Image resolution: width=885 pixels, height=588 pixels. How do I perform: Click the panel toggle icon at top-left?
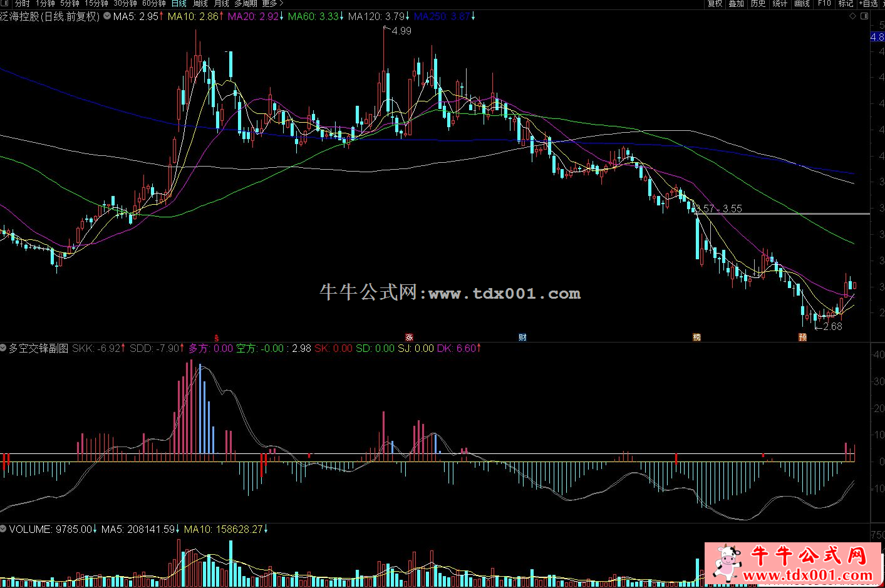[3, 4]
